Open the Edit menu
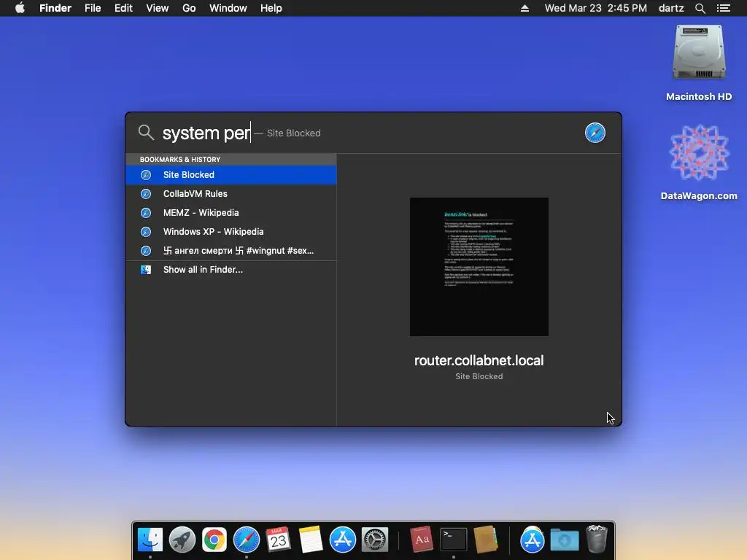This screenshot has width=747, height=560. pyautogui.click(x=123, y=8)
